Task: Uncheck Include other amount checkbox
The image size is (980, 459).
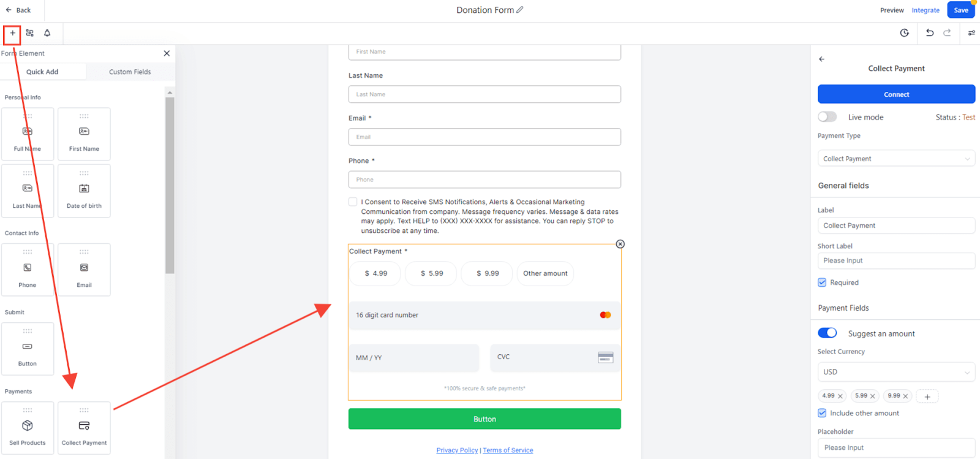Action: point(822,413)
